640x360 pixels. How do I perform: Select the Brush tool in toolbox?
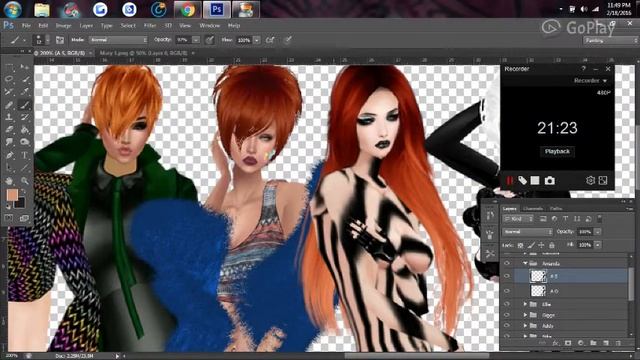click(x=25, y=104)
